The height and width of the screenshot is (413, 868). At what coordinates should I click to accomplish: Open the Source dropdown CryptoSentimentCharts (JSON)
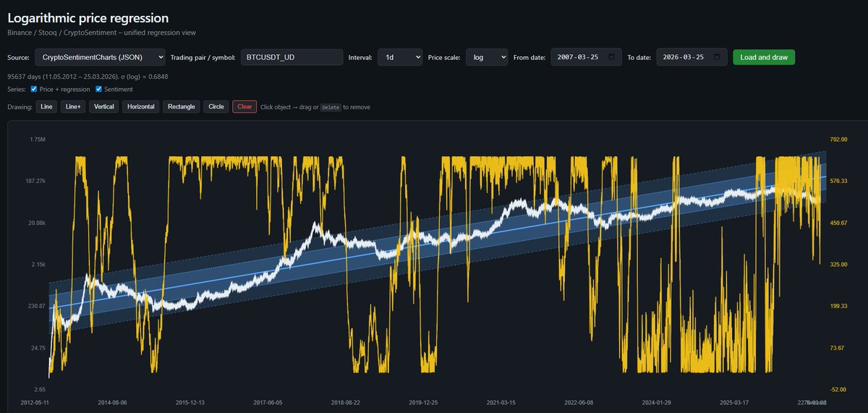100,57
